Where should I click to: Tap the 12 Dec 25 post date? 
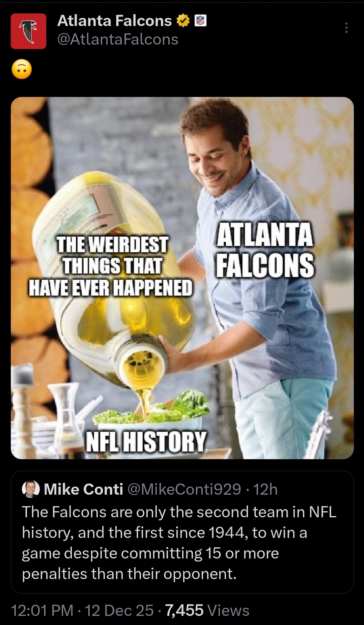point(119,610)
